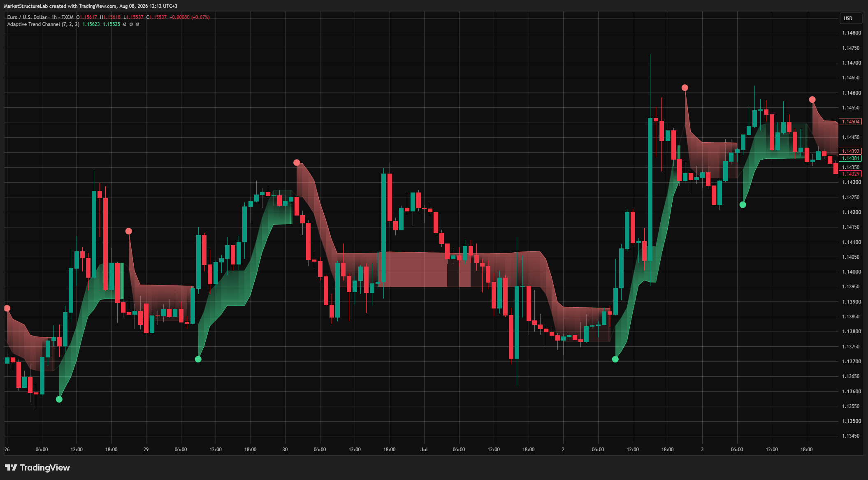This screenshot has height=480, width=868.
Task: Click the 1.14000 price axis label
Action: click(851, 272)
